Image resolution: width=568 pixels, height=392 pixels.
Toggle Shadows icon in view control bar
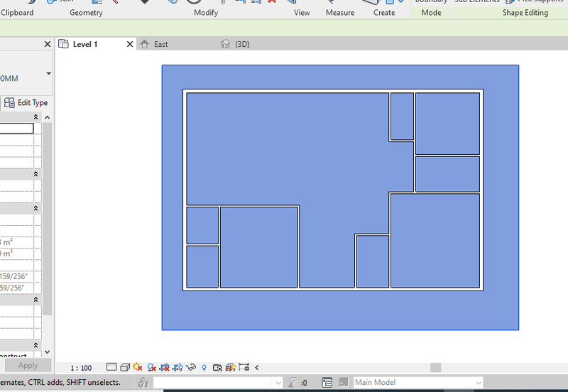click(x=151, y=367)
